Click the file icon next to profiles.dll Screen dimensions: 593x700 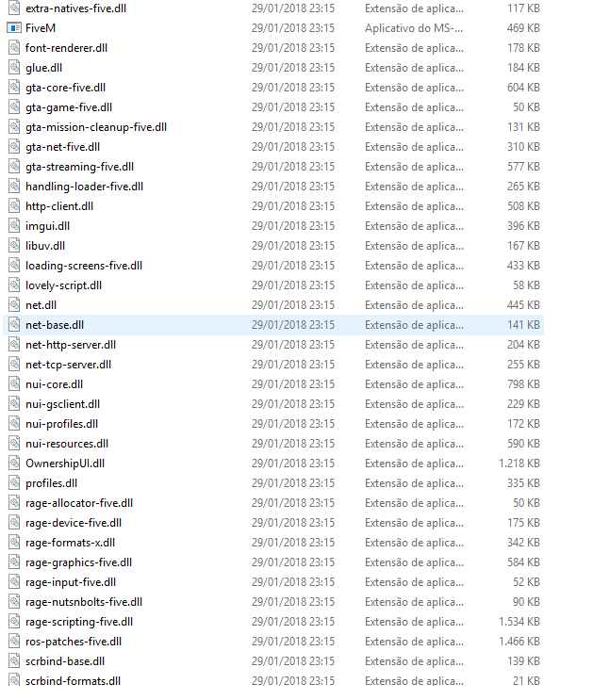click(x=14, y=483)
